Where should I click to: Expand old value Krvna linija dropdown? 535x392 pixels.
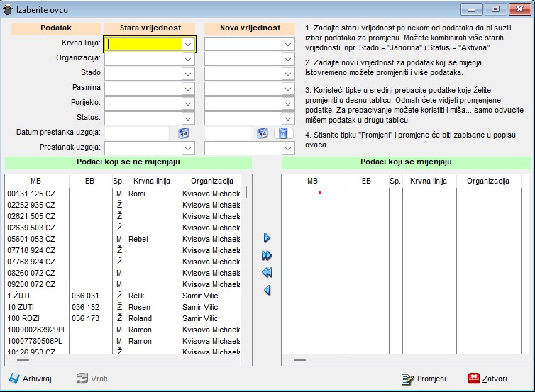coord(188,44)
